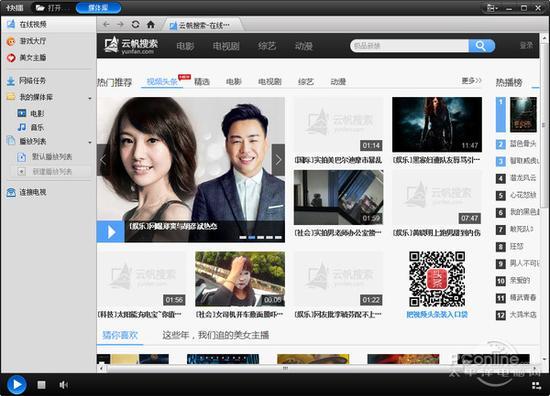Click the 打开 open-file button

[x=51, y=8]
